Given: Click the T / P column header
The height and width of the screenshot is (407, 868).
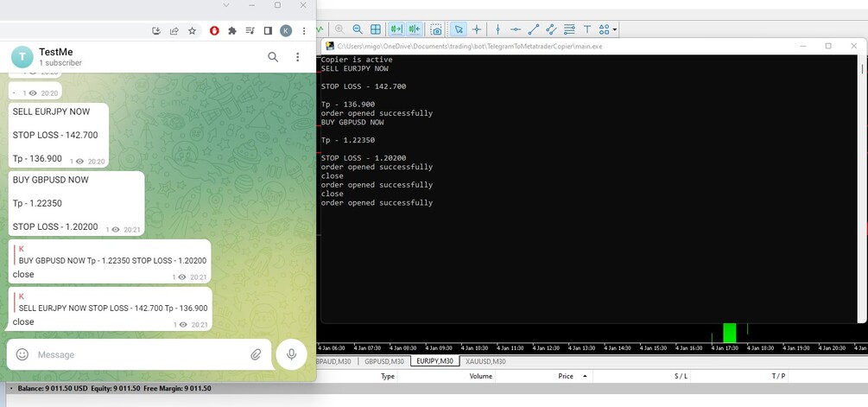Looking at the screenshot, I should (x=778, y=376).
